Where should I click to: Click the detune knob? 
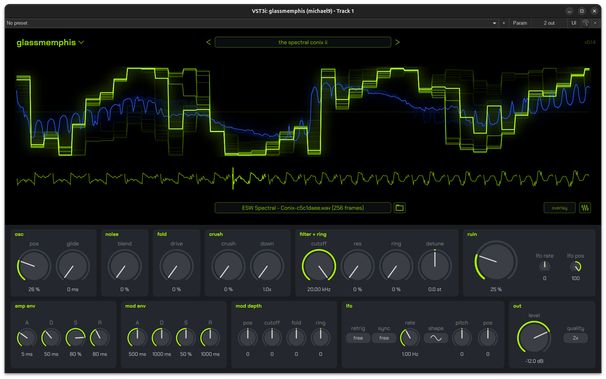tap(435, 266)
